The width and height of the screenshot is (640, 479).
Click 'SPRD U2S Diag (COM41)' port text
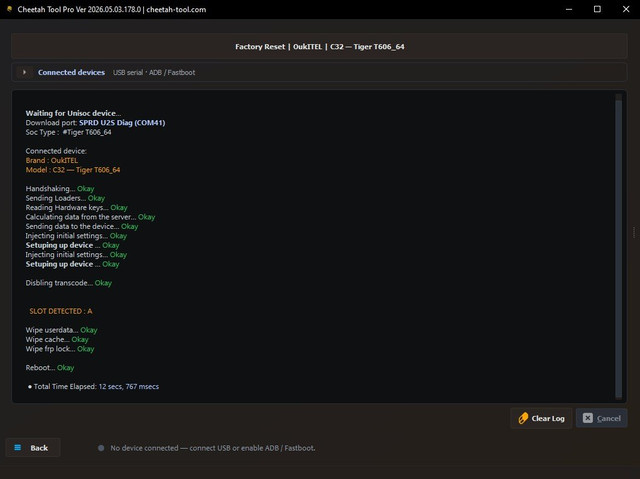[x=122, y=122]
